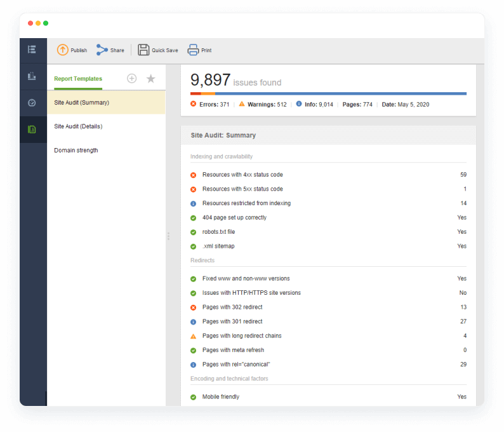Click the '9,897' issues found number
Viewport: 504px width, 432px height.
210,79
